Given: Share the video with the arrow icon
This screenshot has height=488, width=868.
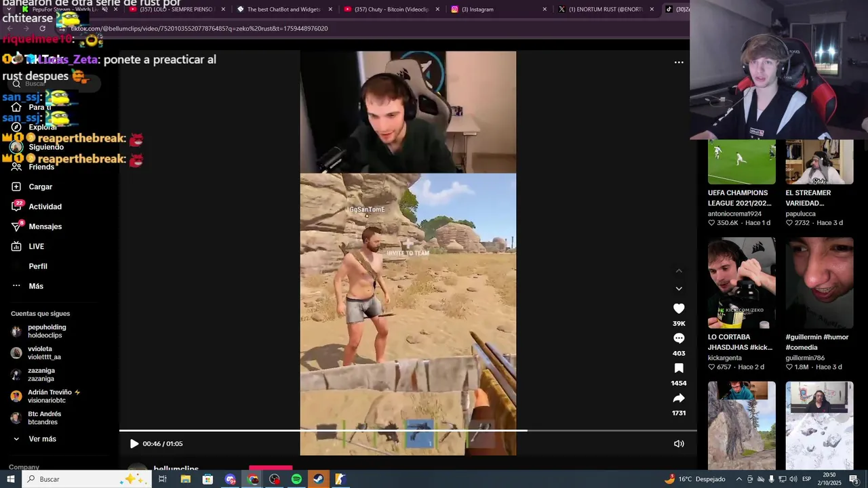Looking at the screenshot, I should 679,398.
